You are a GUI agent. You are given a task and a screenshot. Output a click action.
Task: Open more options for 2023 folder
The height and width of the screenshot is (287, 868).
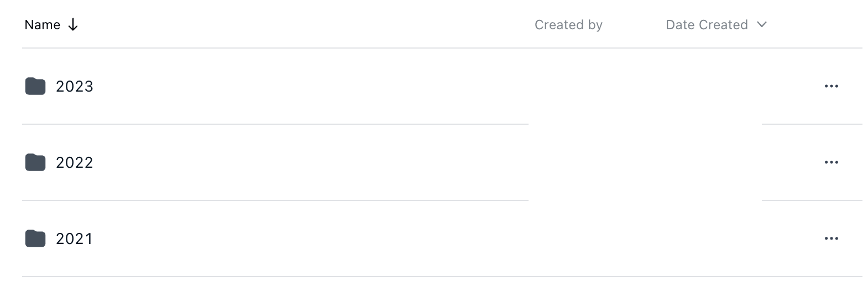(x=831, y=86)
